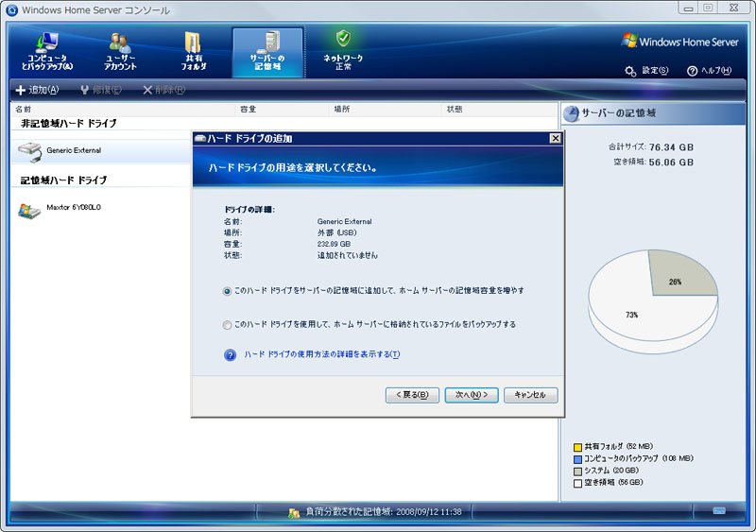Open the ネットワーク正常 status tab
The width and height of the screenshot is (756, 532).
343,50
